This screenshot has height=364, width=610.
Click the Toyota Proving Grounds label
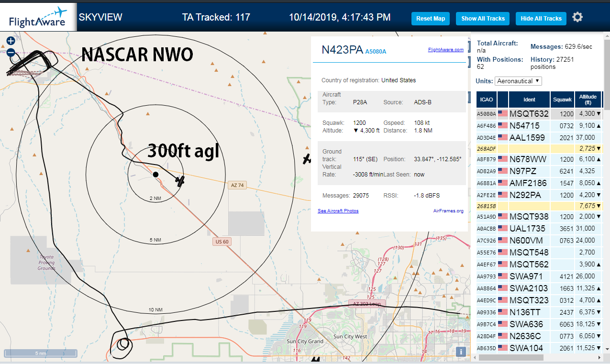(x=46, y=263)
